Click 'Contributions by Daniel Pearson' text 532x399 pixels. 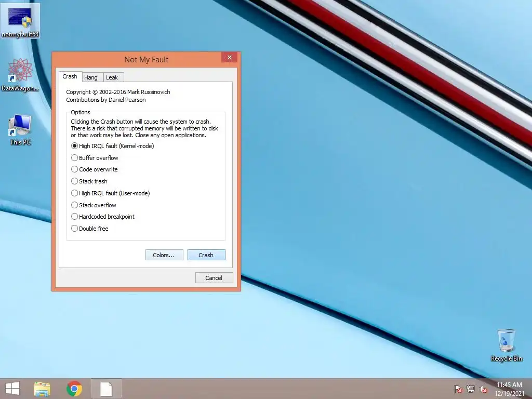tap(106, 100)
